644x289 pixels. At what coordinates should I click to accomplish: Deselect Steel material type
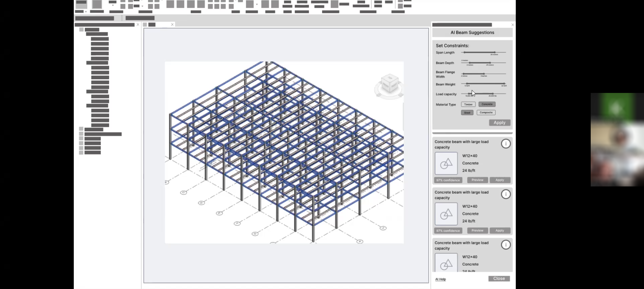point(467,112)
